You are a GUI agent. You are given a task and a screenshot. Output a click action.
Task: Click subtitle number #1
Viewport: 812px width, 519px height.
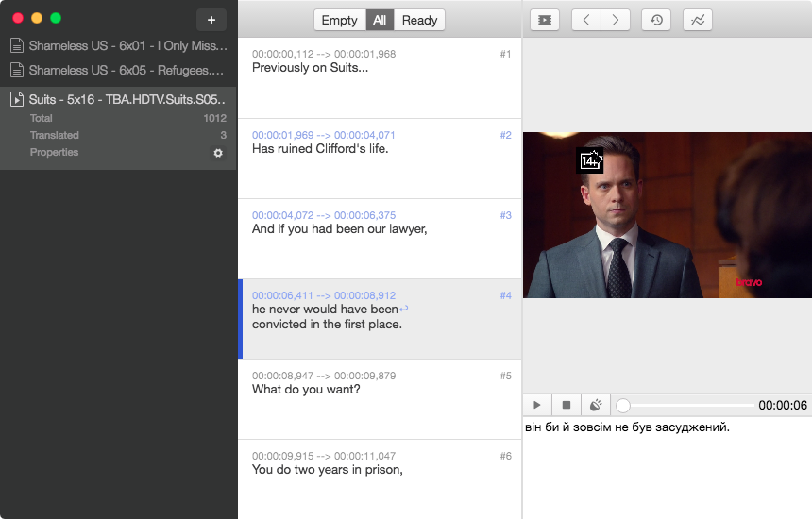(505, 54)
